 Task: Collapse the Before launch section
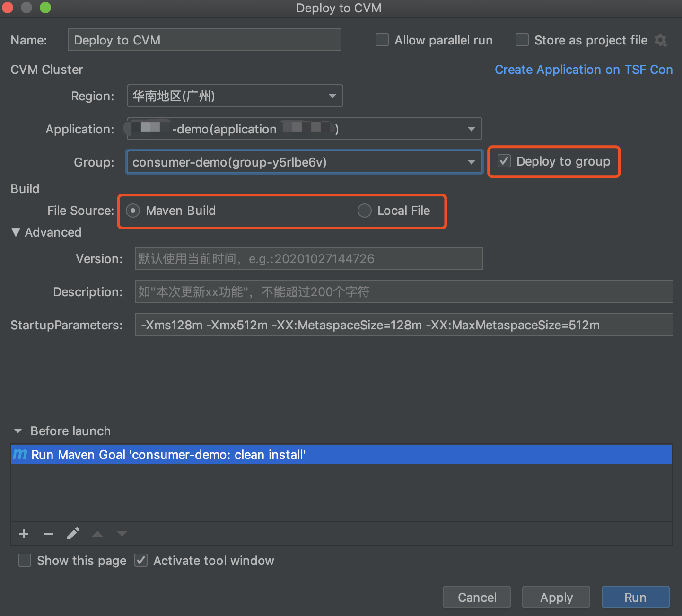tap(18, 431)
